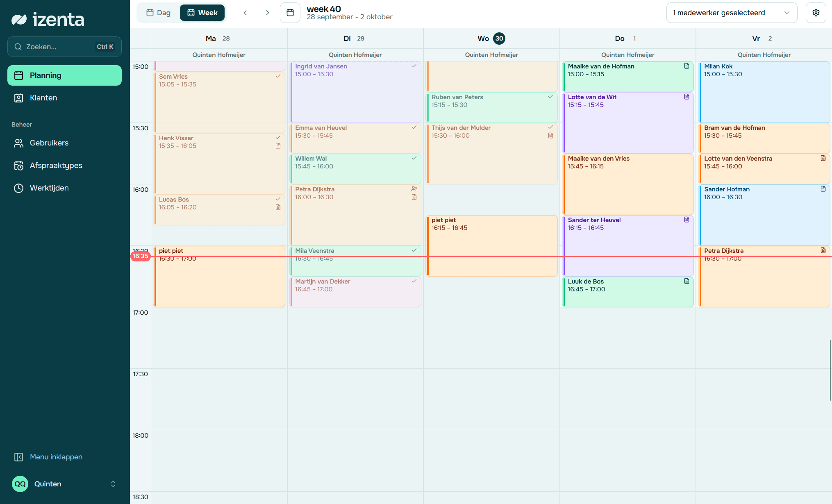Switch to the Dag view tab
Viewport: 832px width, 504px height.
coord(159,13)
